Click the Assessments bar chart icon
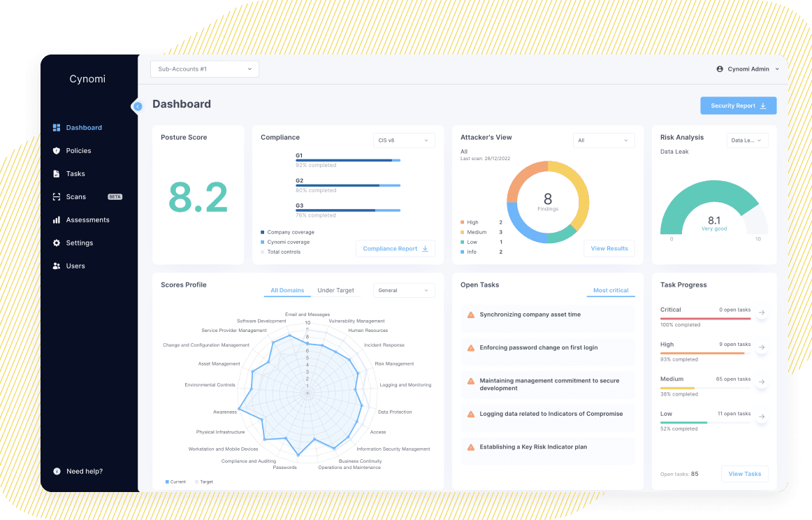 pyautogui.click(x=57, y=220)
